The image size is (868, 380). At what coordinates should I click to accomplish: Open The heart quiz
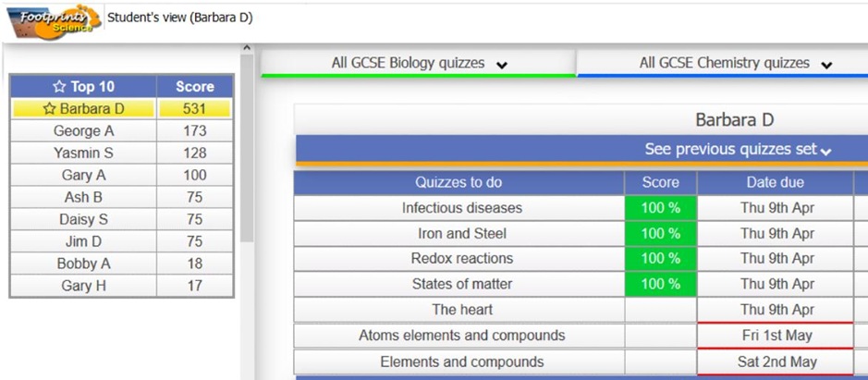(x=461, y=310)
